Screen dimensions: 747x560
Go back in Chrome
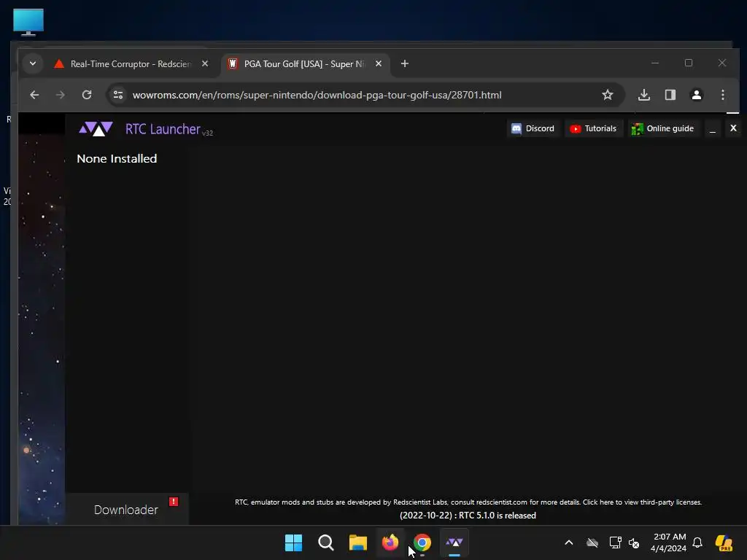[34, 95]
